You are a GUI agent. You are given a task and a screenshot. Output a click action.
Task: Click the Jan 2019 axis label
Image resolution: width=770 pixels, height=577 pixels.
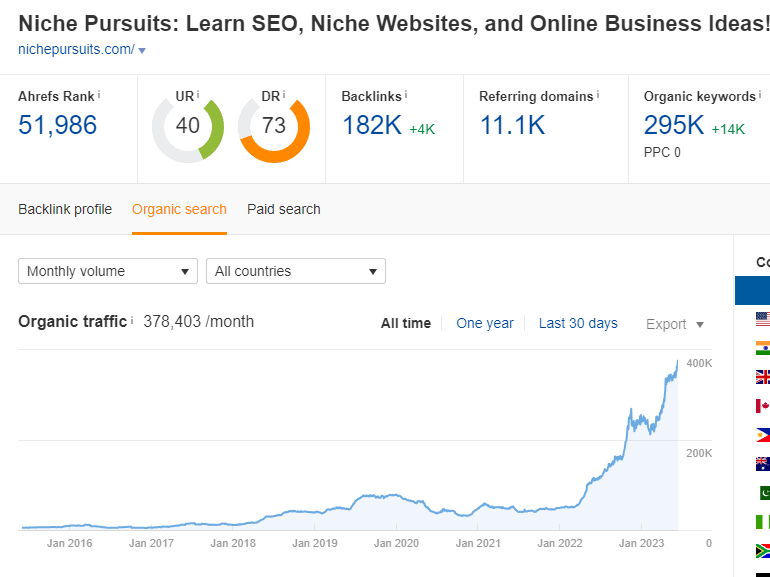(x=315, y=543)
